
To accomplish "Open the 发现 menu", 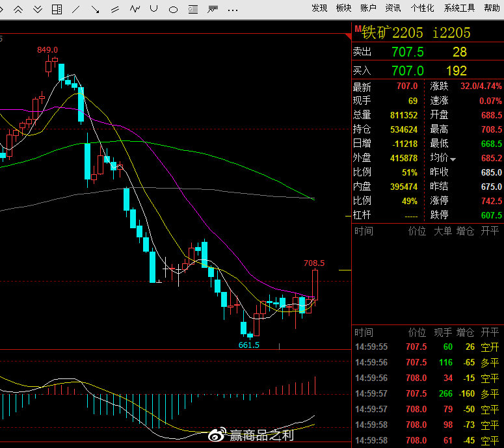I will (x=319, y=8).
